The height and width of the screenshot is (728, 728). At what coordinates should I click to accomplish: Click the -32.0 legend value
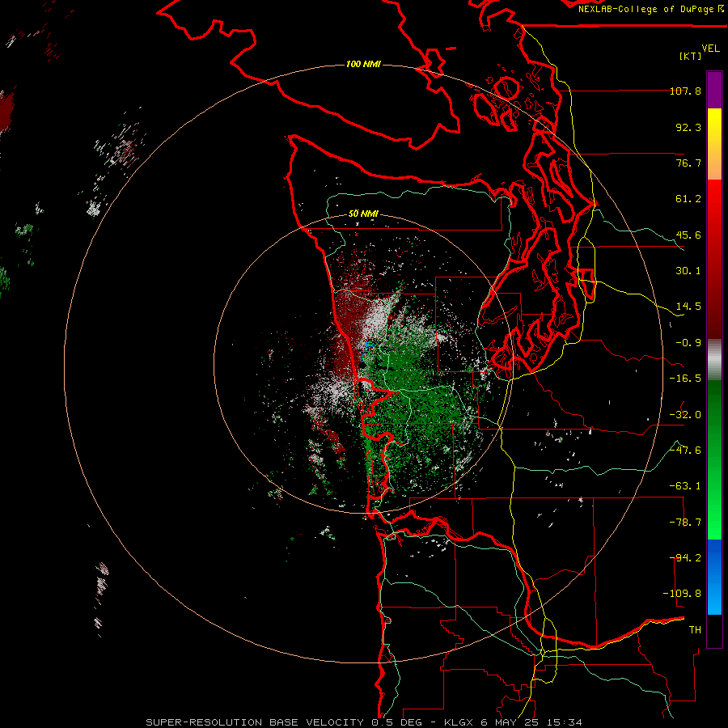click(685, 415)
